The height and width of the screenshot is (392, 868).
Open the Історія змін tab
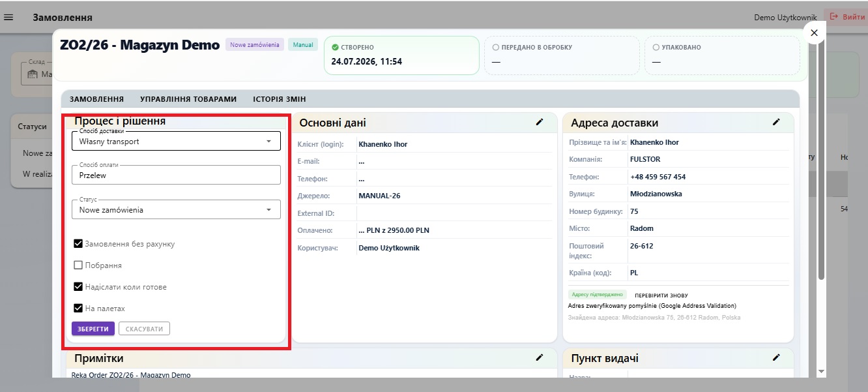tap(280, 99)
